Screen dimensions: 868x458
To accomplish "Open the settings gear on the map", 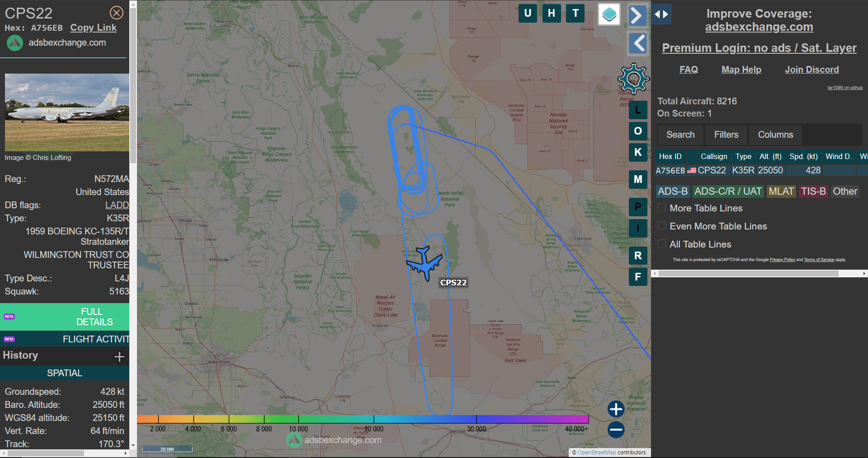I will pos(633,79).
